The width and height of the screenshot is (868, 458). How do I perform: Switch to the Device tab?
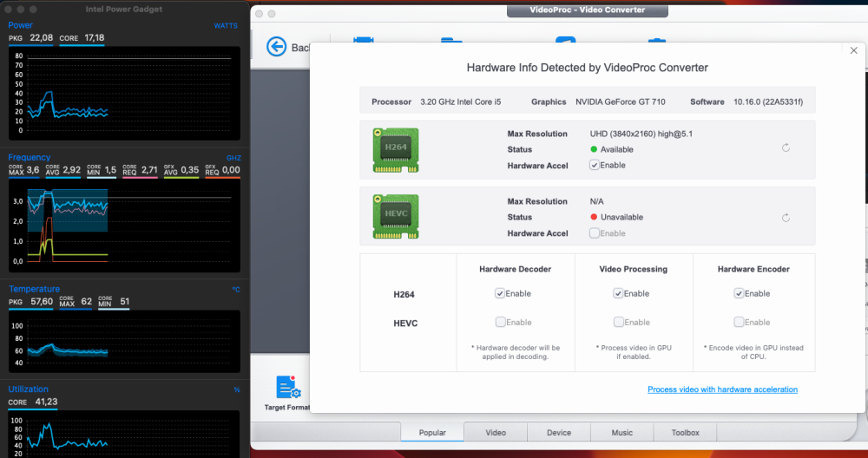(558, 432)
